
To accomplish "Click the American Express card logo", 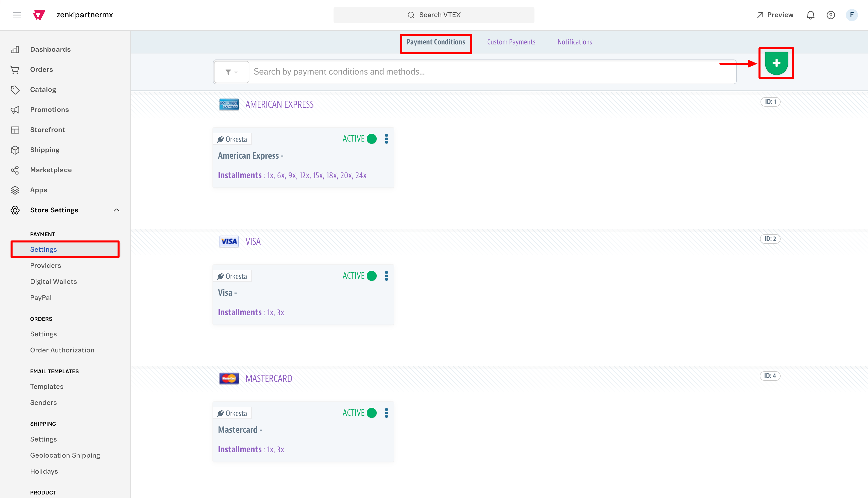I will point(229,104).
